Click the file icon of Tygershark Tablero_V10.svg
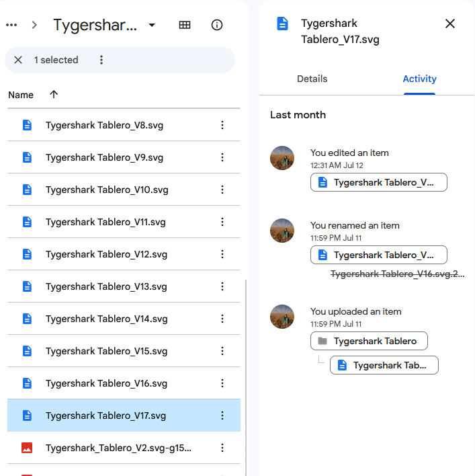 [27, 190]
